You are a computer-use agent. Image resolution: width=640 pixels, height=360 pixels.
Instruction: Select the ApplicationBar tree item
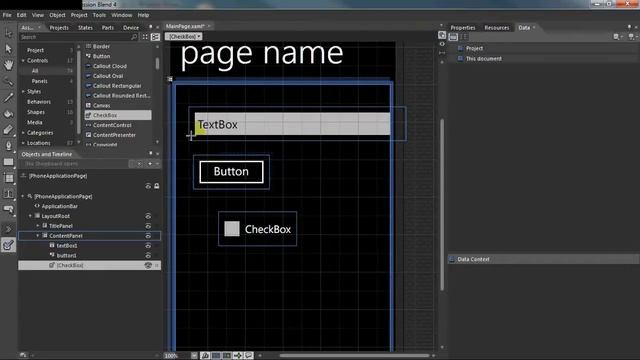click(60, 206)
